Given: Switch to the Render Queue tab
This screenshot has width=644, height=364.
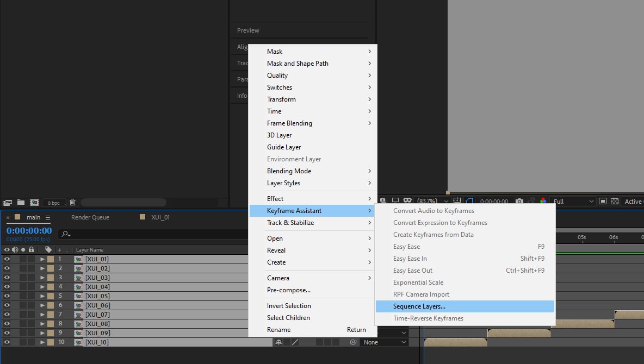Looking at the screenshot, I should coord(90,217).
